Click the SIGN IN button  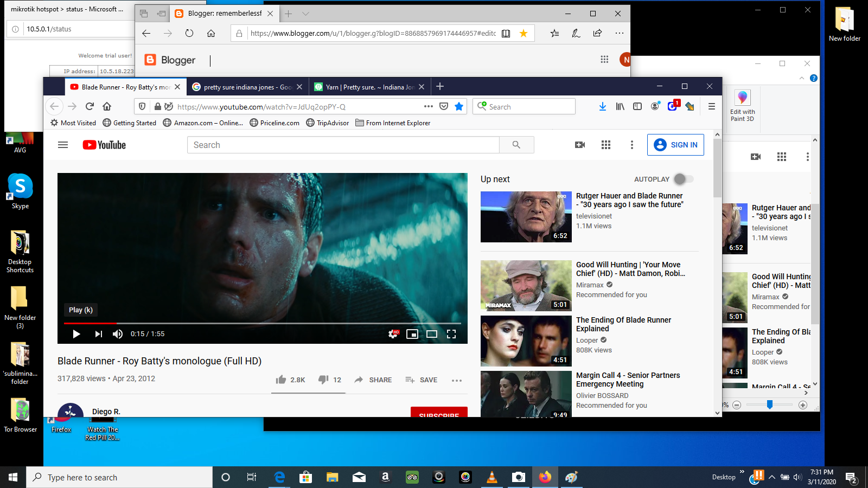675,145
